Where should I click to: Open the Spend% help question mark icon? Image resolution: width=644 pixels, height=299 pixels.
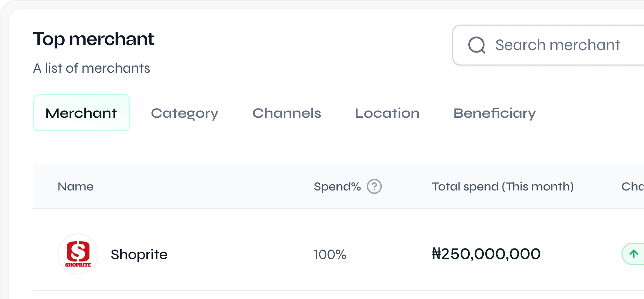pyautogui.click(x=374, y=186)
